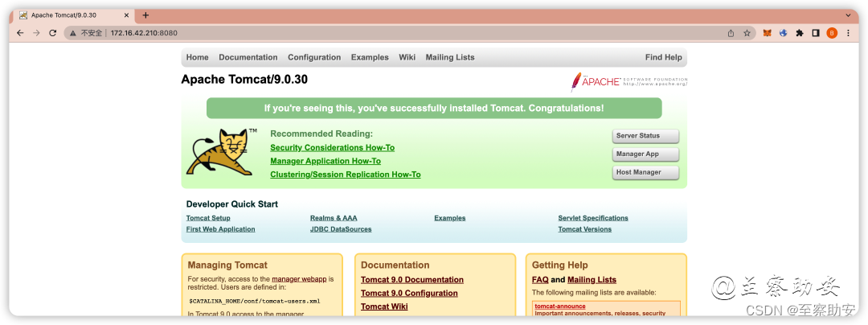Click the Manager App button

[645, 154]
